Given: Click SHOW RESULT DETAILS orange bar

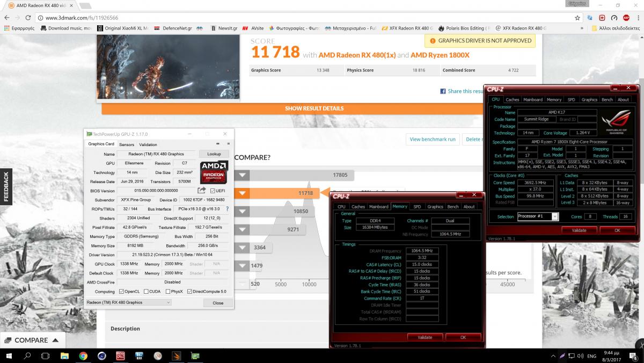Looking at the screenshot, I should [314, 108].
